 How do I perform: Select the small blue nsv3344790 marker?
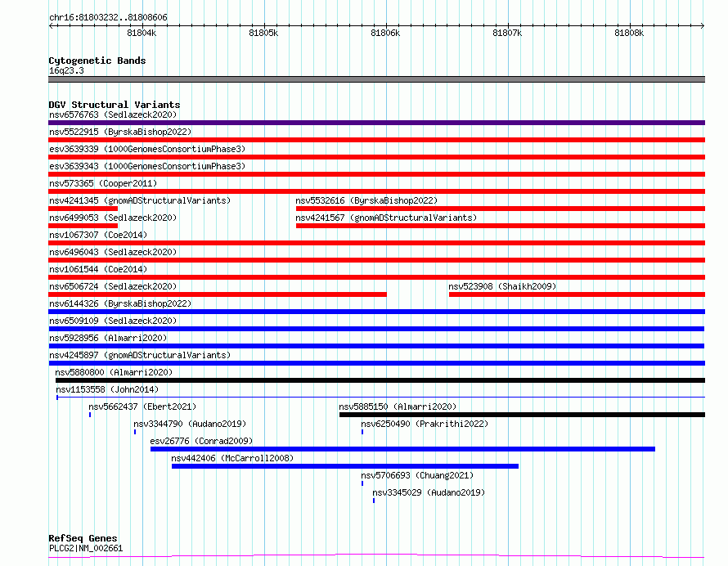pos(135,432)
